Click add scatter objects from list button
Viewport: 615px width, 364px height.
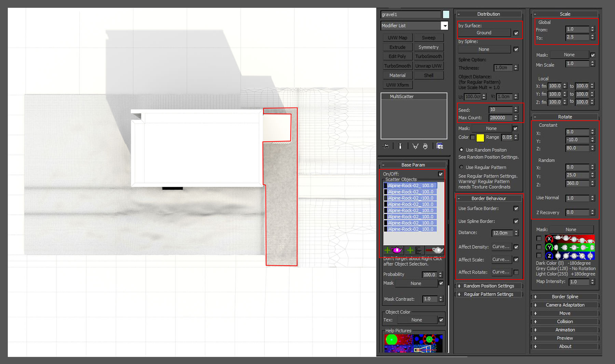[414, 250]
